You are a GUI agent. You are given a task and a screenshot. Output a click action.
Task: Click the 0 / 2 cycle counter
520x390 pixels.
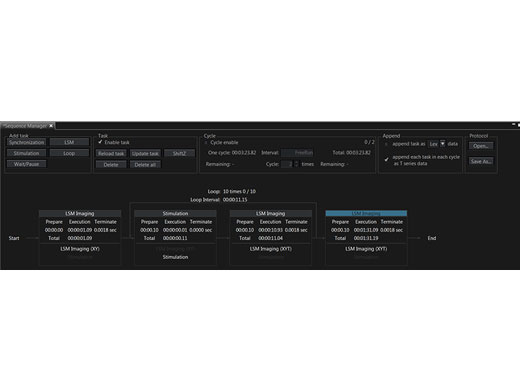pos(369,142)
